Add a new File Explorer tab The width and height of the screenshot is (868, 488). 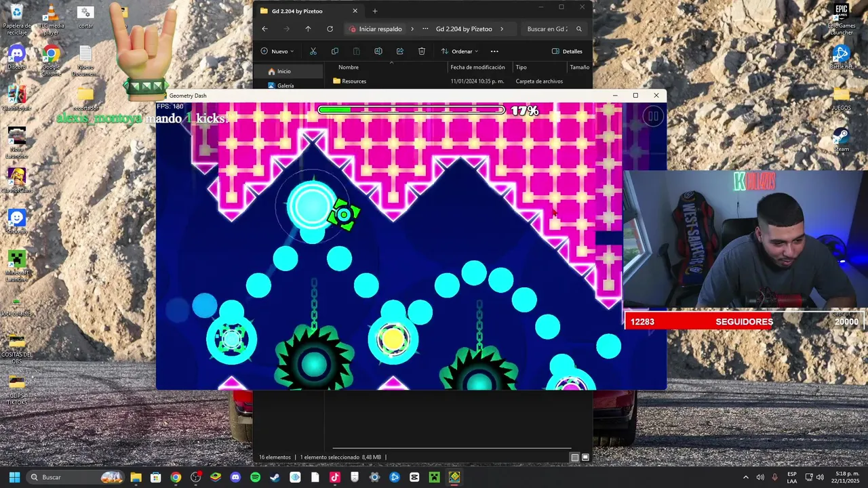pos(374,11)
